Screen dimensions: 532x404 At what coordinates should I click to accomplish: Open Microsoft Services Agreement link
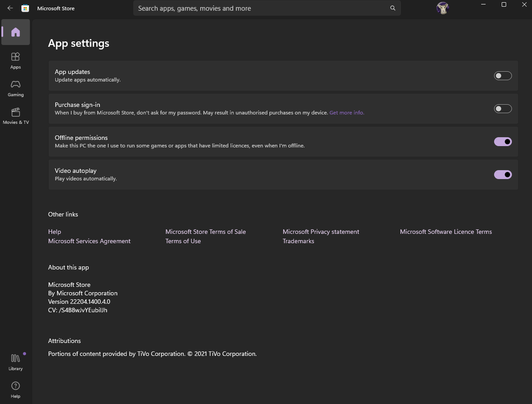point(89,241)
